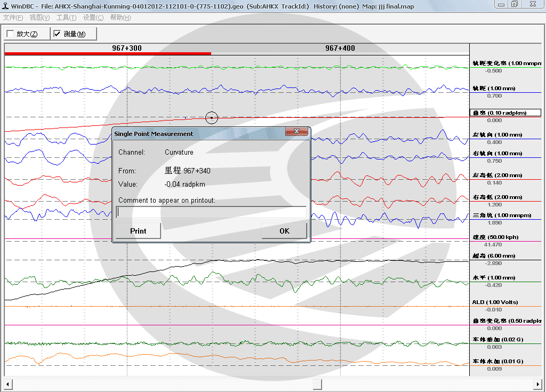The height and width of the screenshot is (392, 546).
Task: Click the 967+400 mileage marker
Action: coord(340,48)
